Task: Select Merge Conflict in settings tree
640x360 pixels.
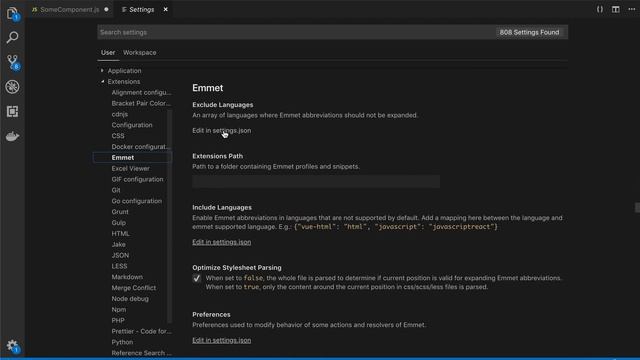Action: coord(133,288)
